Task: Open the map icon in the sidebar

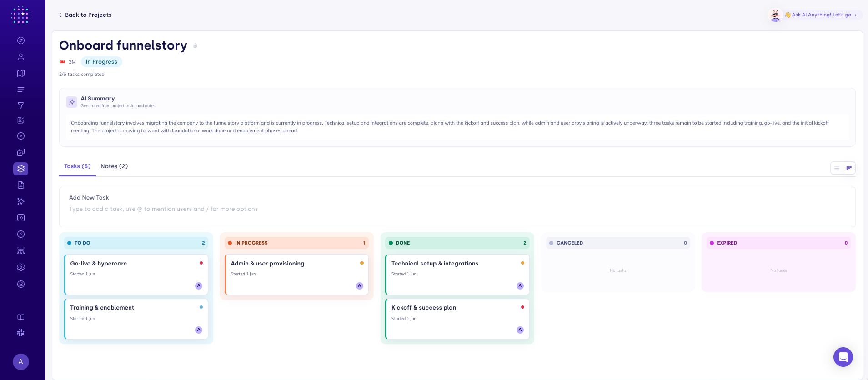Action: [21, 73]
